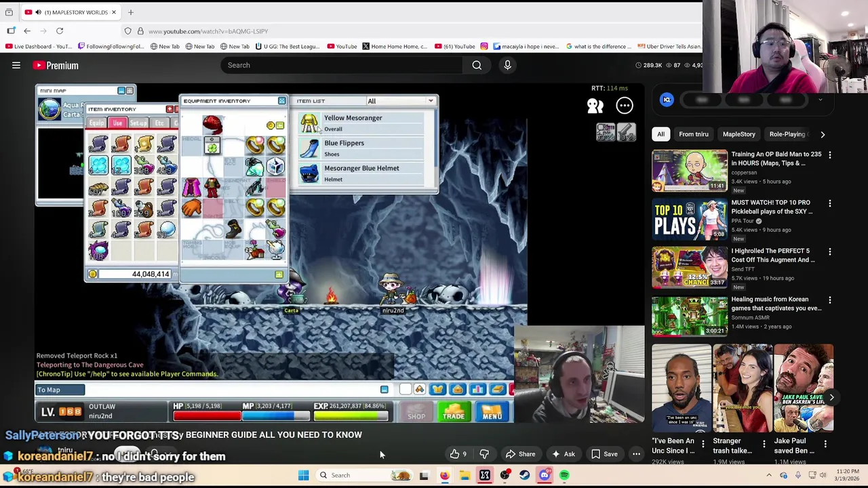
Task: Open Steam from the taskbar
Action: pyautogui.click(x=525, y=475)
